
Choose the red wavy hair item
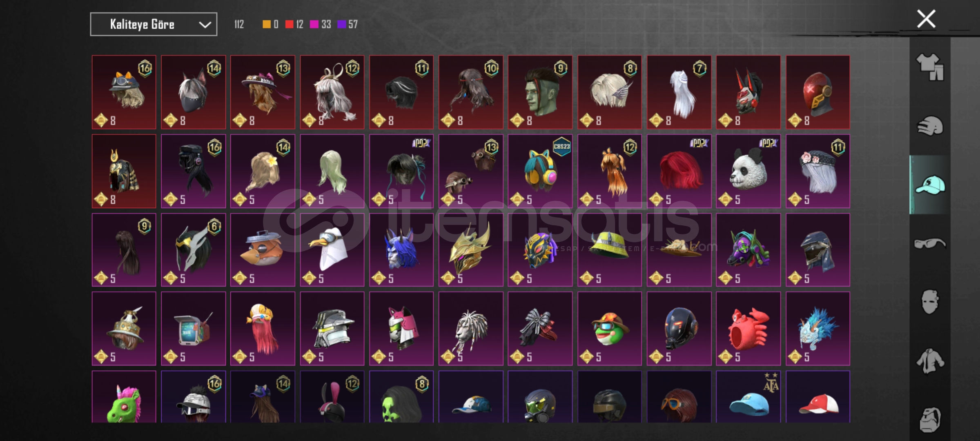tap(679, 171)
